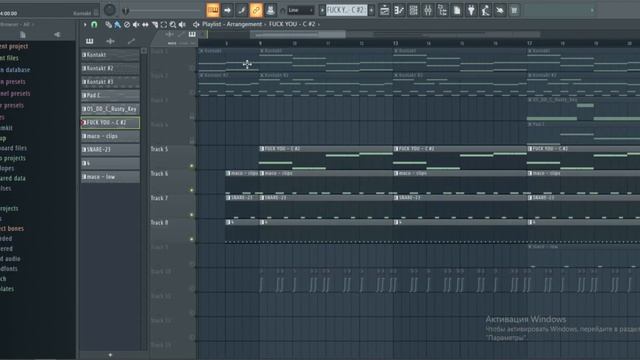This screenshot has height=360, width=640.
Task: Click the tempo tapper figure icon
Action: (485, 10)
